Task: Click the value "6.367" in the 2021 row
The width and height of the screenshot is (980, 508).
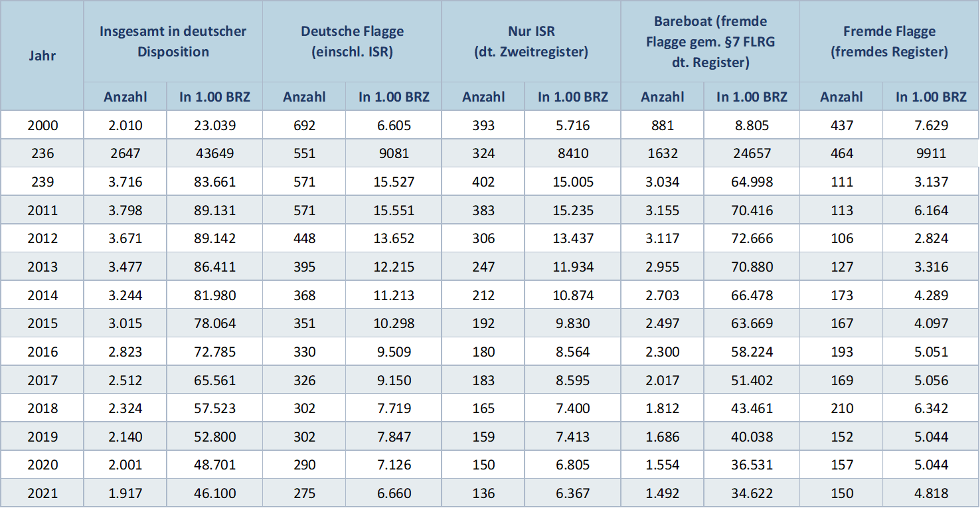Action: pos(573,493)
